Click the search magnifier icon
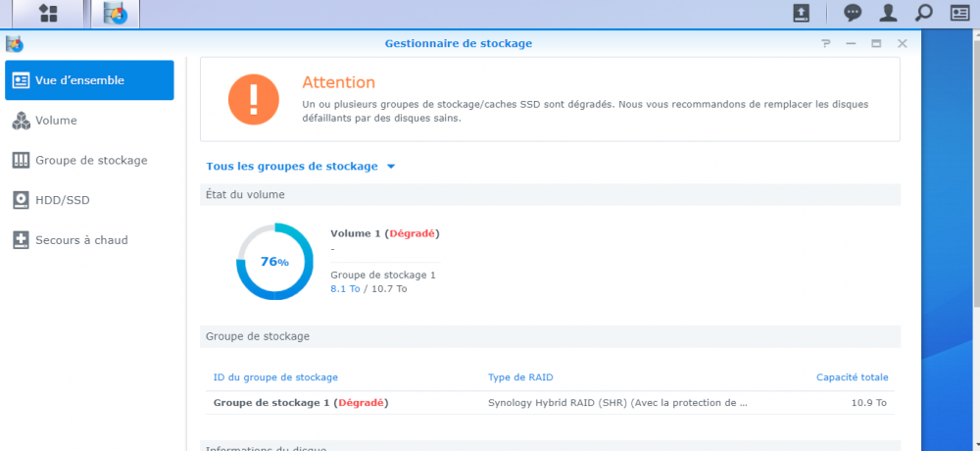Viewport: 980px width, 451px height. (923, 14)
